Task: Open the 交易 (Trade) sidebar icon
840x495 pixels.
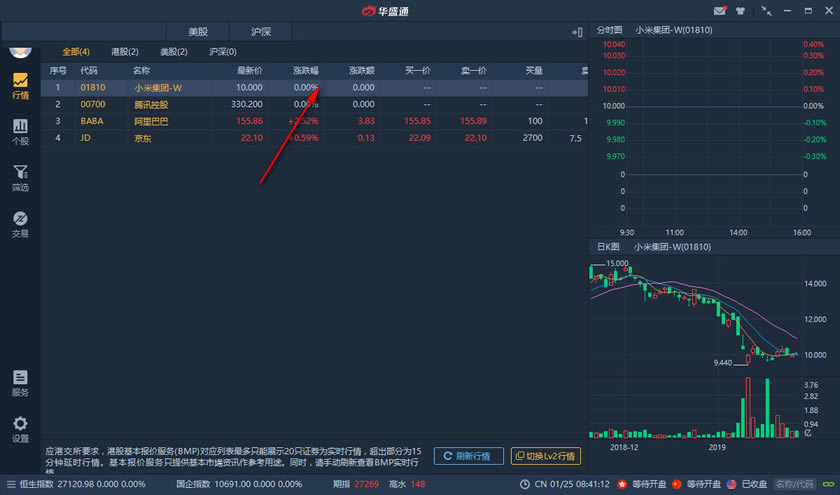Action: pos(20,224)
